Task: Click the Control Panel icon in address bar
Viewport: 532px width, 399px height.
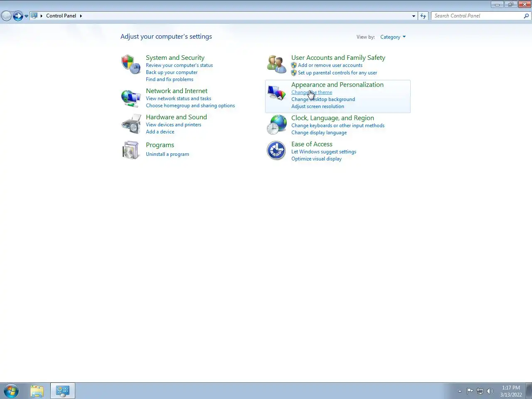Action: coord(34,16)
